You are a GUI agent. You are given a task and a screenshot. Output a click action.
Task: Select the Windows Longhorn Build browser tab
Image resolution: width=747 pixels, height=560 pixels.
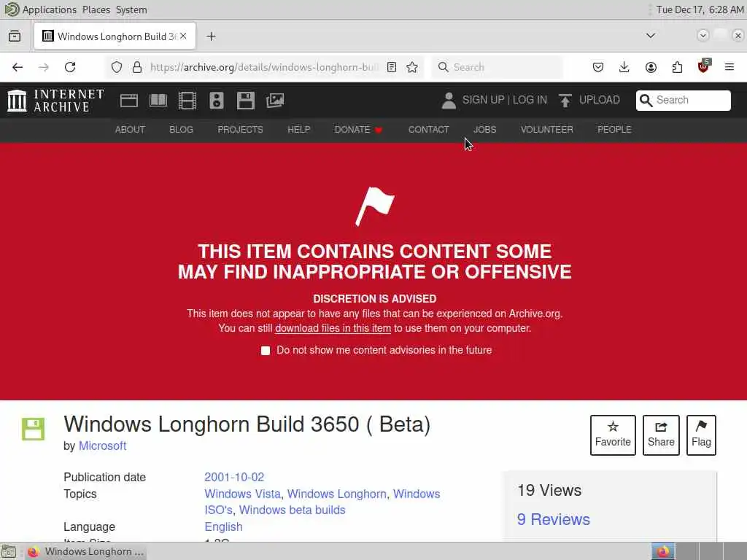click(115, 36)
